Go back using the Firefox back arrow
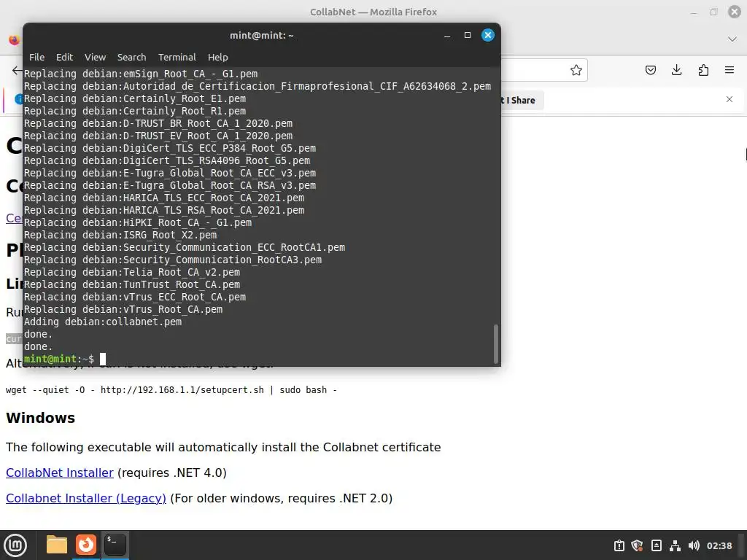The height and width of the screenshot is (560, 747). pyautogui.click(x=17, y=71)
